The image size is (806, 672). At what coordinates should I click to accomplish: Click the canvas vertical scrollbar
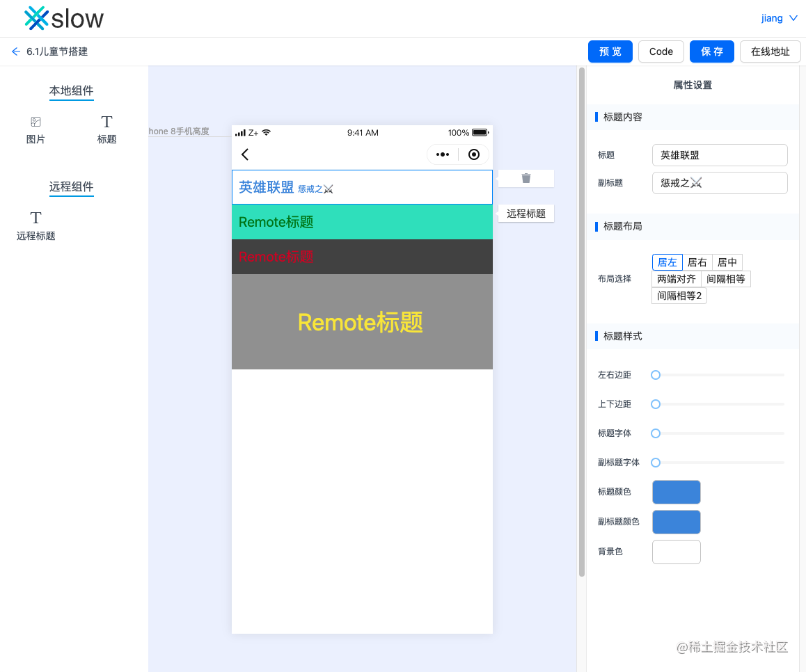(x=582, y=321)
